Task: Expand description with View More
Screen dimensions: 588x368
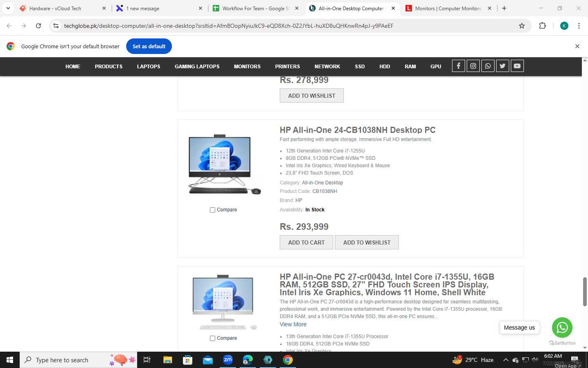Action: point(293,324)
